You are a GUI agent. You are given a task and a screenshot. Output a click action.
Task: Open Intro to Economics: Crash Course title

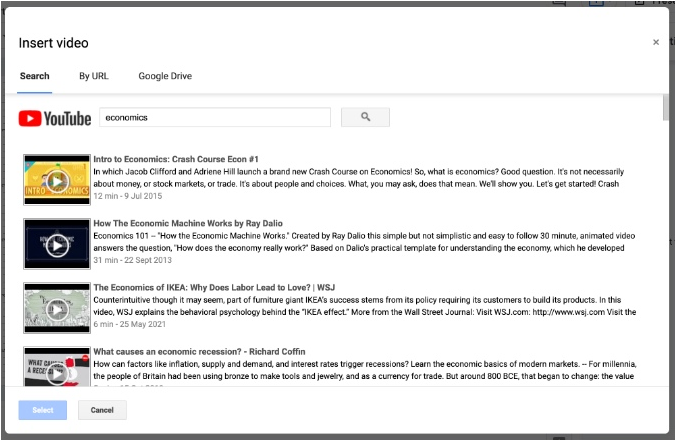(176, 159)
